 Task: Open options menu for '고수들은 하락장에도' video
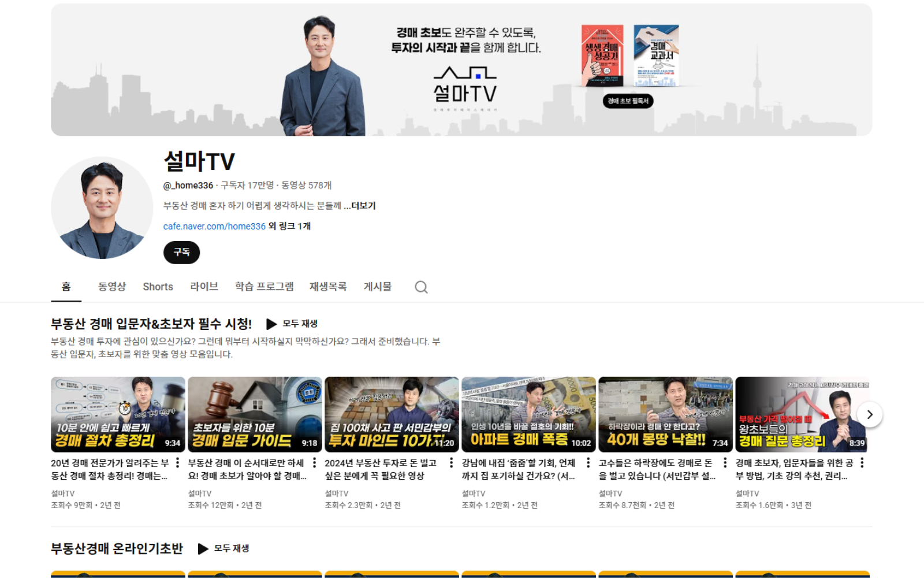725,463
